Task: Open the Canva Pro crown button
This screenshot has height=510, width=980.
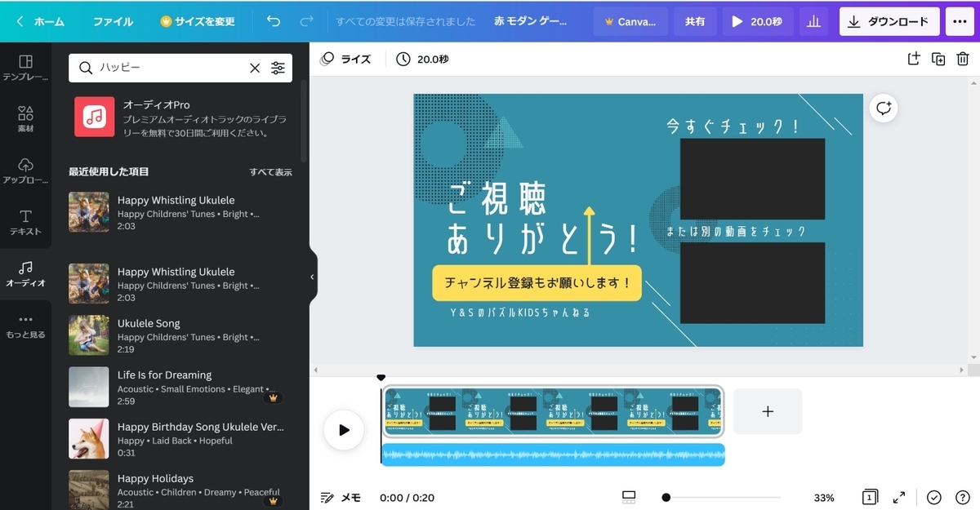Action: [x=630, y=22]
